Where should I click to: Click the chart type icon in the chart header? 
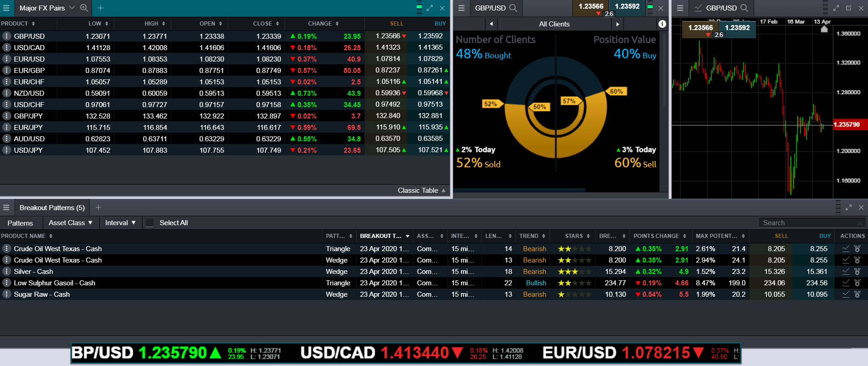(x=698, y=8)
